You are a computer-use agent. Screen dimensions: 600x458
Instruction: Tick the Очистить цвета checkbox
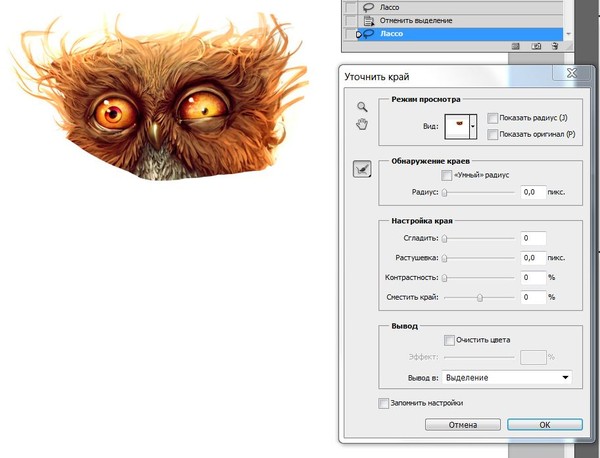pyautogui.click(x=449, y=340)
